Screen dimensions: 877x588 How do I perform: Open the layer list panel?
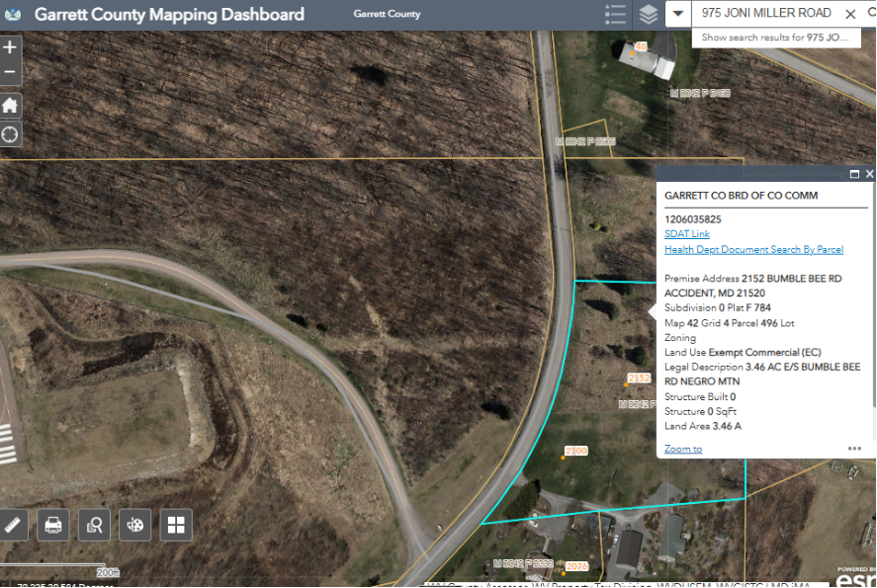(649, 14)
